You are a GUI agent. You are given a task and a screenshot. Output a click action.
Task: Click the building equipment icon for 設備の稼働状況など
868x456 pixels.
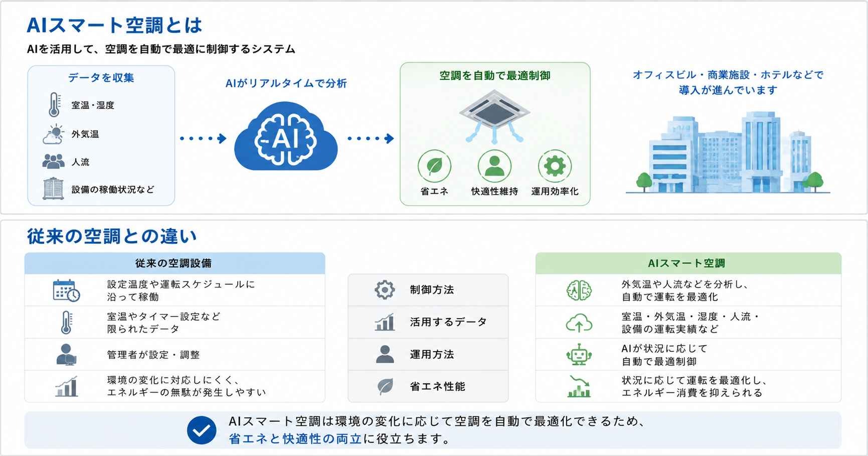[x=53, y=189]
